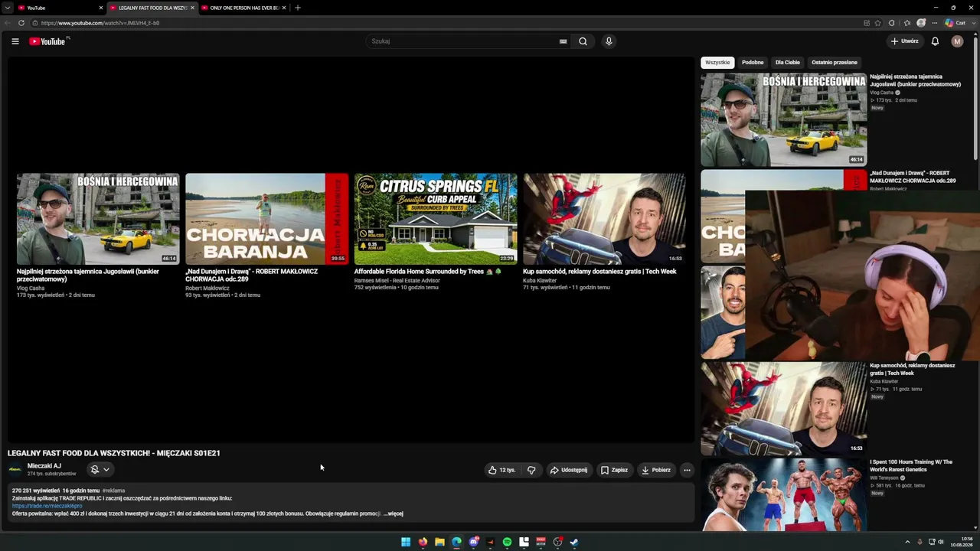
Task: Open Citrus Springs FL end-screen thumbnail
Action: 436,219
